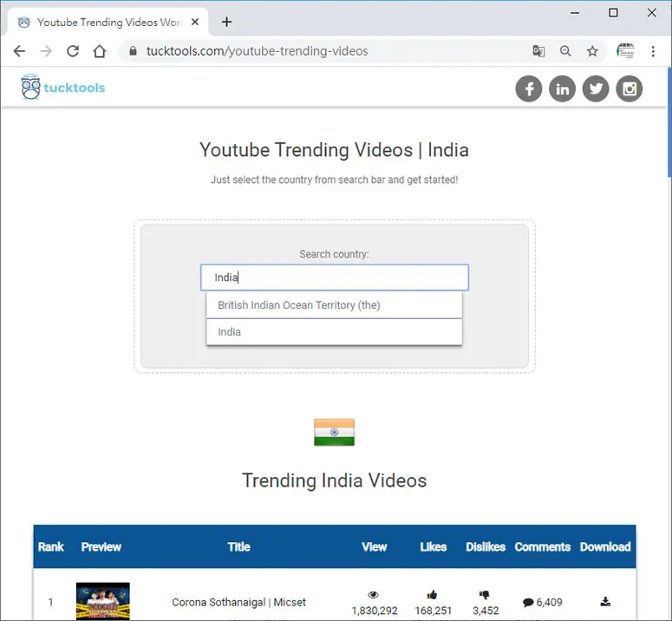Select India from the country suggestions

point(334,331)
